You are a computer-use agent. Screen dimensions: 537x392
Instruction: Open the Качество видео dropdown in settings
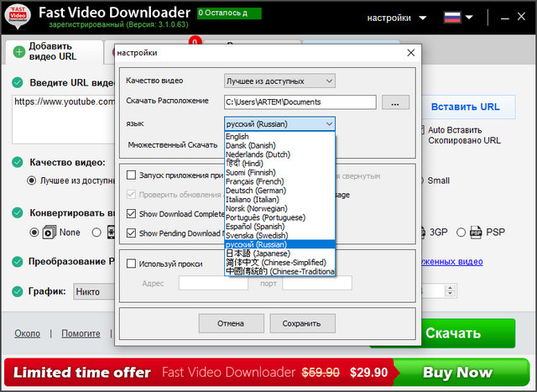[x=279, y=81]
